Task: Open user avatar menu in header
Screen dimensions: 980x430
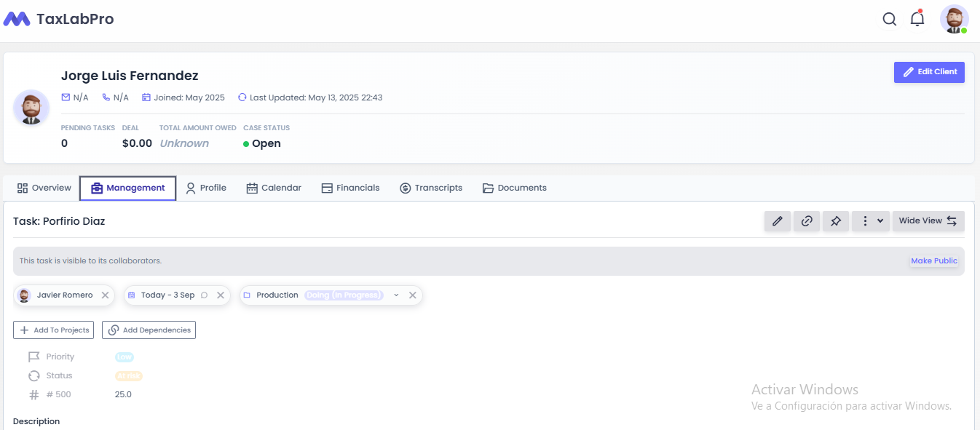Action: pos(953,20)
